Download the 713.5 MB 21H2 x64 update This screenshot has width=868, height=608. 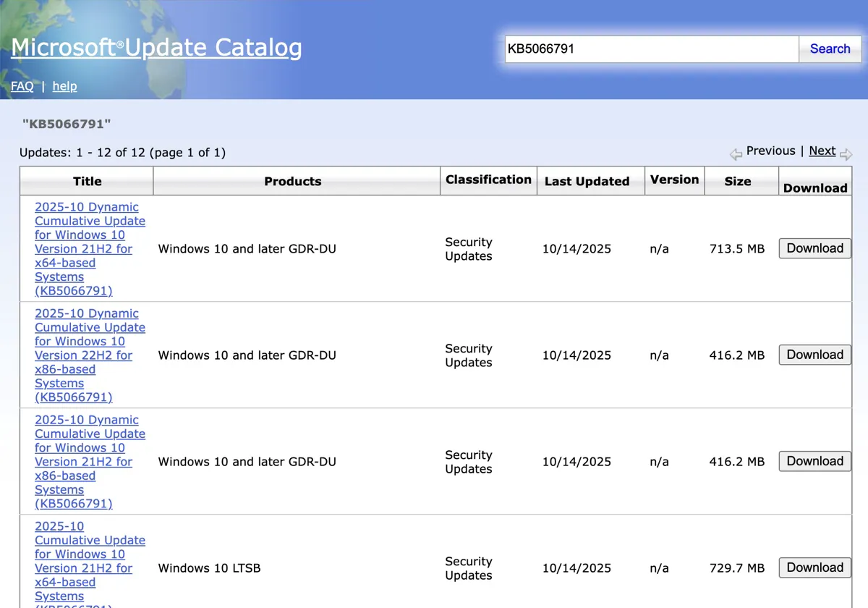point(814,248)
